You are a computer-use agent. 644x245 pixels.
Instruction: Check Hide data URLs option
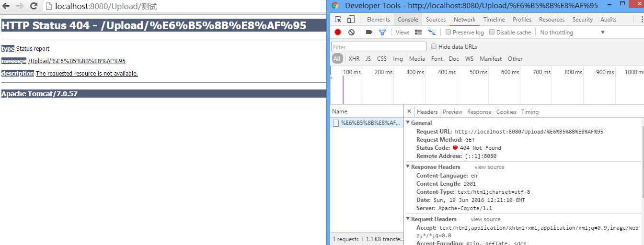(434, 46)
